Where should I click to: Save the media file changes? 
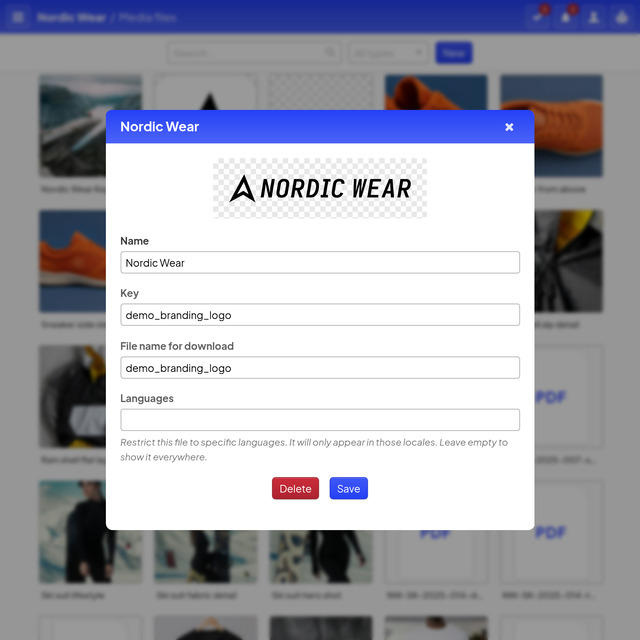pyautogui.click(x=349, y=489)
